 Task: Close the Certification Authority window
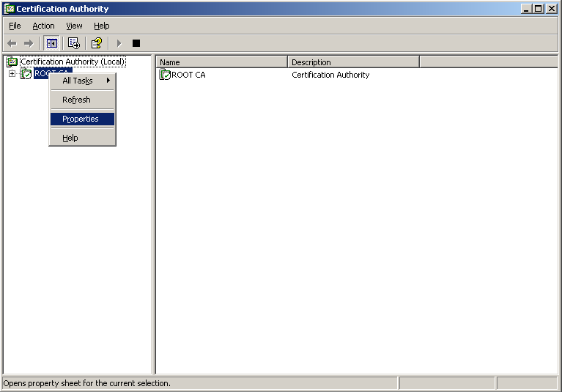point(552,9)
